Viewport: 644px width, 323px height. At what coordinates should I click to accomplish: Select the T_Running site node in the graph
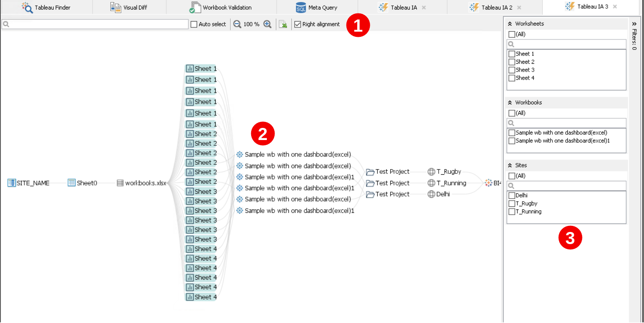(x=447, y=183)
